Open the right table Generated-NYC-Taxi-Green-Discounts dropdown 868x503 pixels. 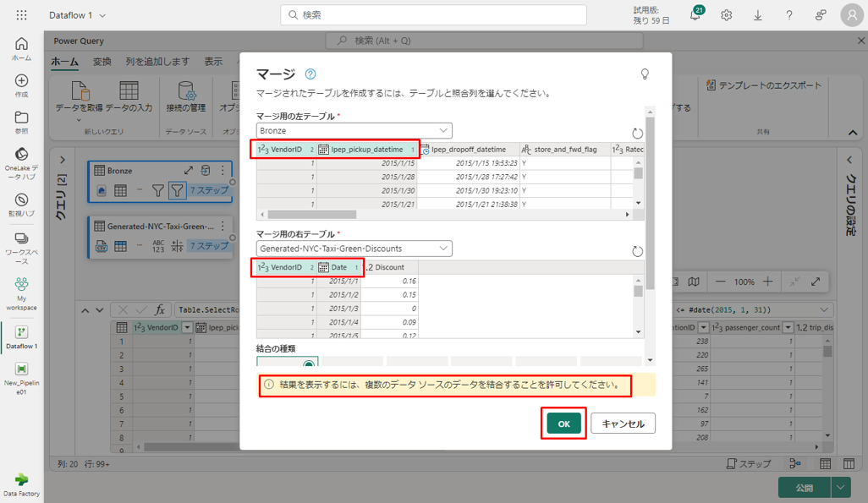443,249
